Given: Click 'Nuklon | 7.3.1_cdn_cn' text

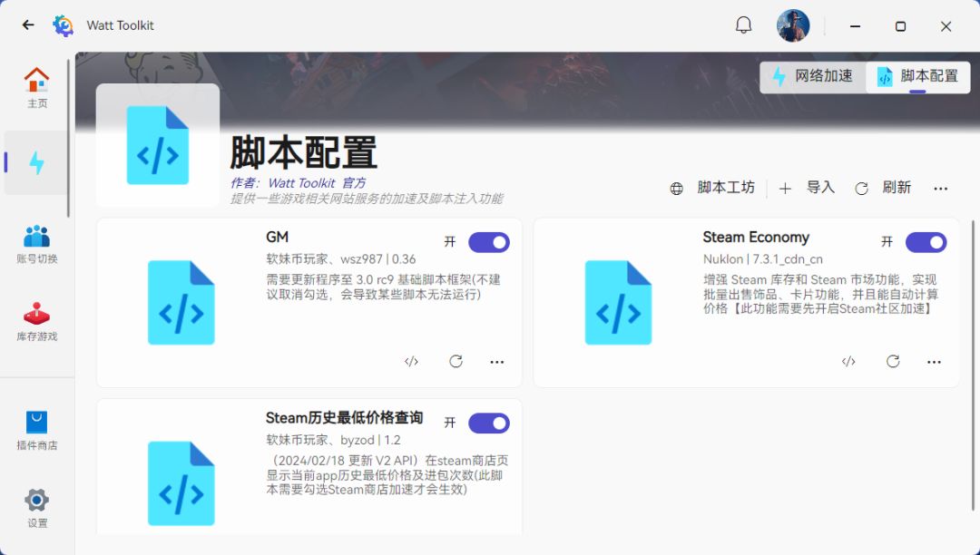Looking at the screenshot, I should point(762,259).
